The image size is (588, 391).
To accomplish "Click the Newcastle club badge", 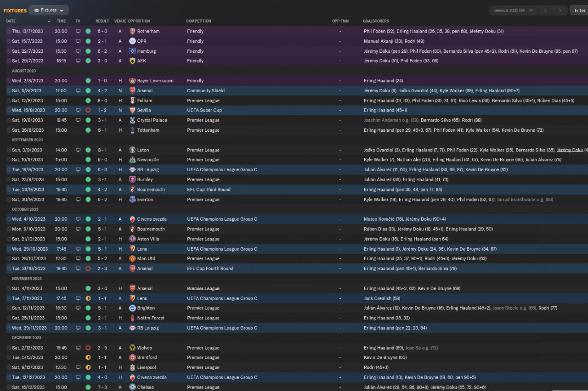I will [x=132, y=160].
